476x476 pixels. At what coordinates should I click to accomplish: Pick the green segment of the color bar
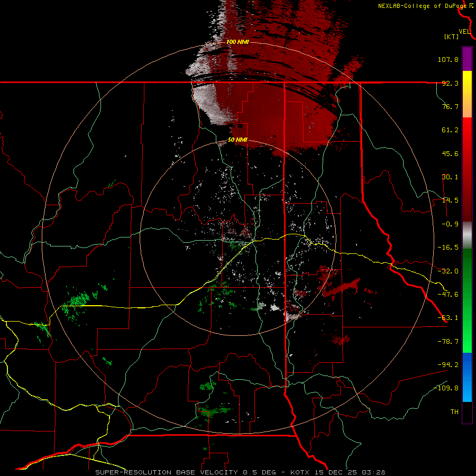click(x=467, y=300)
